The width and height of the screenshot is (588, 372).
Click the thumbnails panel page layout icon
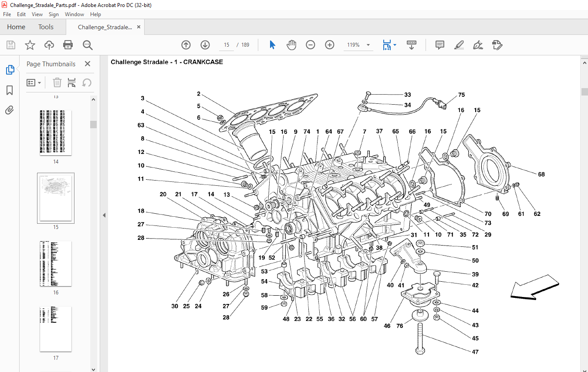72,82
